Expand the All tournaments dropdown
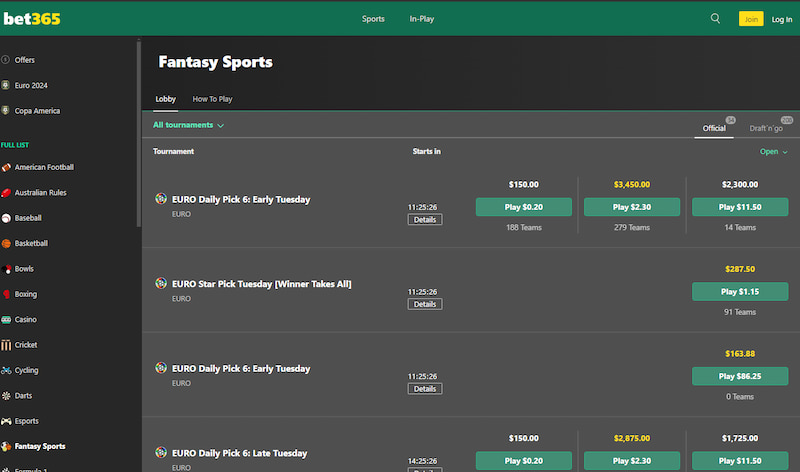800x472 pixels. coord(188,125)
